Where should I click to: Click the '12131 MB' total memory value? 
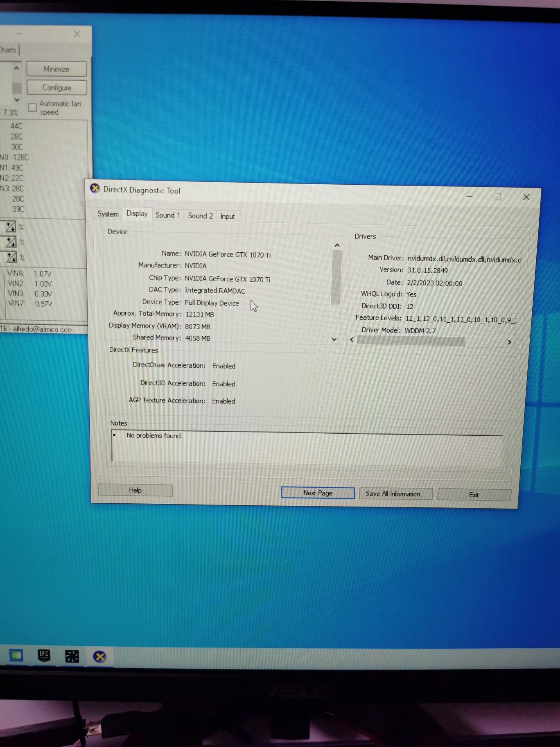[199, 315]
